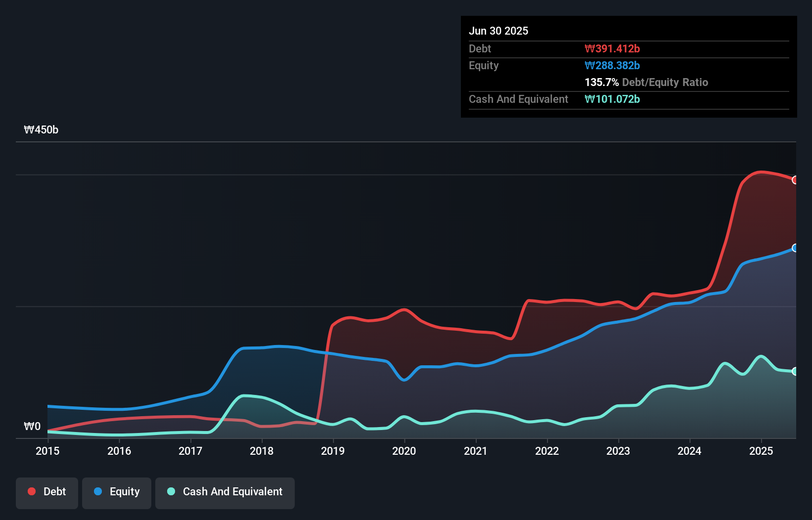Click the ₩391.412b Debt value
The image size is (812, 520).
point(613,48)
